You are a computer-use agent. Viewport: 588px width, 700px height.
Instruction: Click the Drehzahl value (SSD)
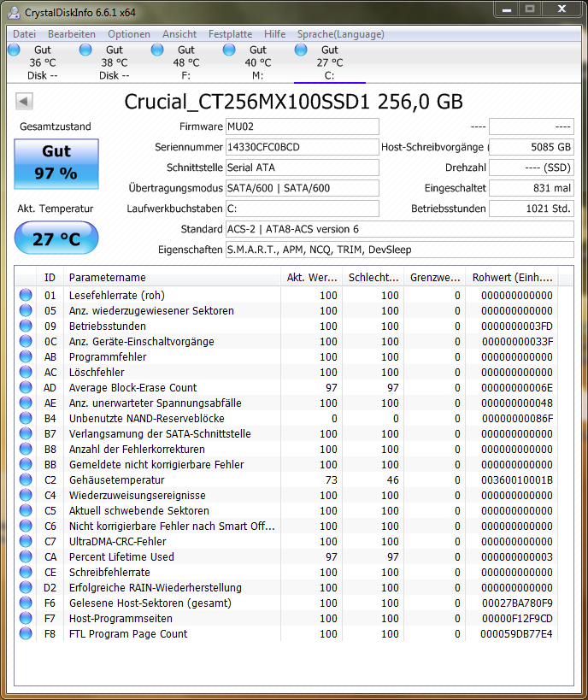[532, 168]
